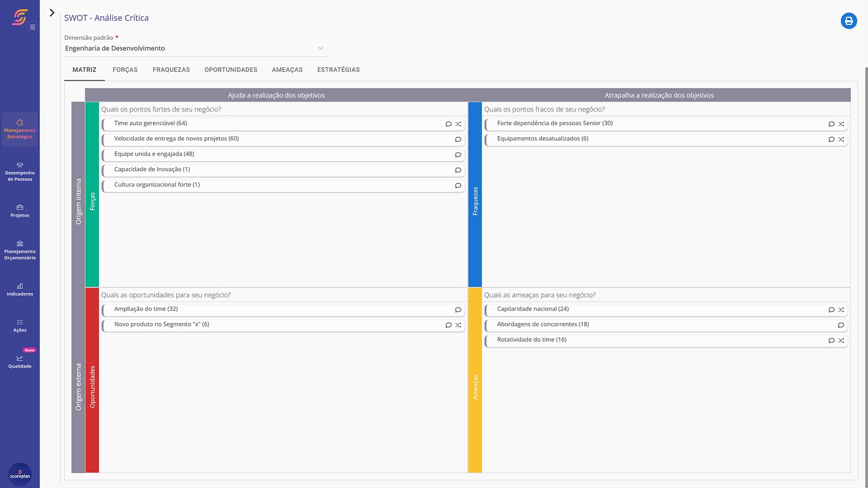Open the new Qualidade module
This screenshot has width=868, height=488.
coord(20,361)
